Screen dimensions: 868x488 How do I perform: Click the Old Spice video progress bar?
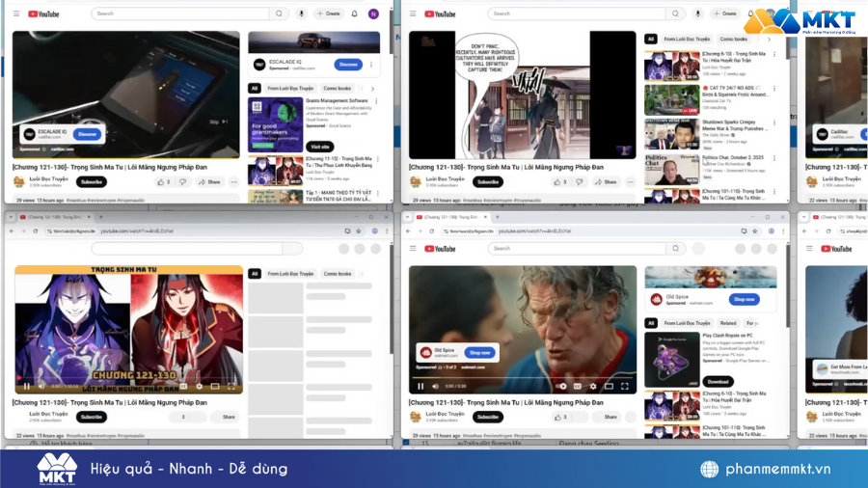tap(521, 377)
